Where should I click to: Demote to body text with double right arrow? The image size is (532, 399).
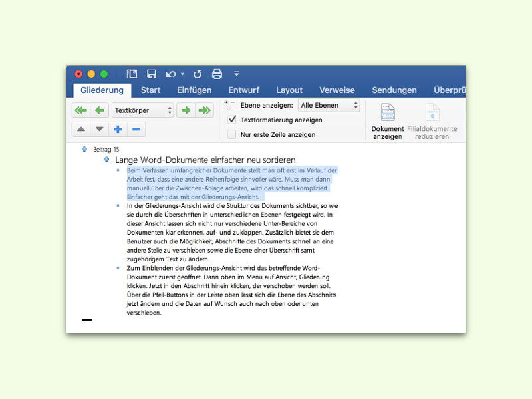pyautogui.click(x=205, y=110)
